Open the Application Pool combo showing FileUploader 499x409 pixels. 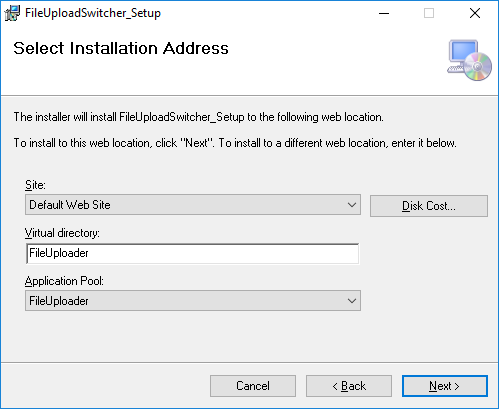tap(193, 301)
